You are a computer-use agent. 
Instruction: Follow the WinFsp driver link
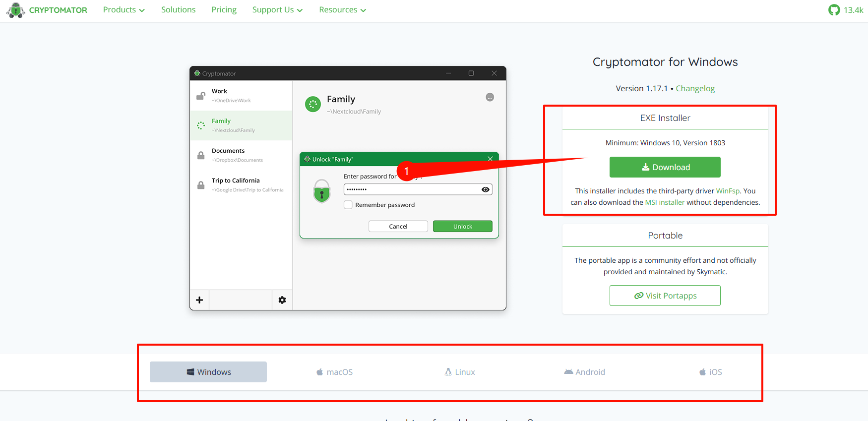(728, 191)
